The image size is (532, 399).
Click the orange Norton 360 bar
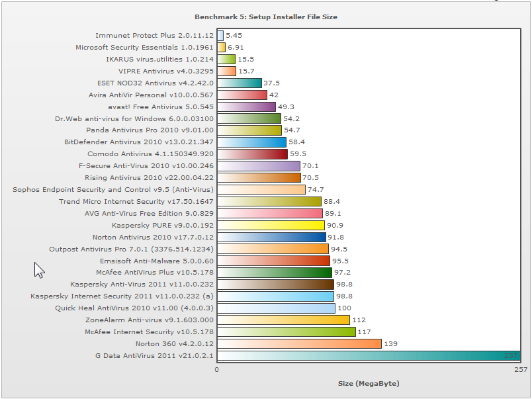pyautogui.click(x=299, y=343)
